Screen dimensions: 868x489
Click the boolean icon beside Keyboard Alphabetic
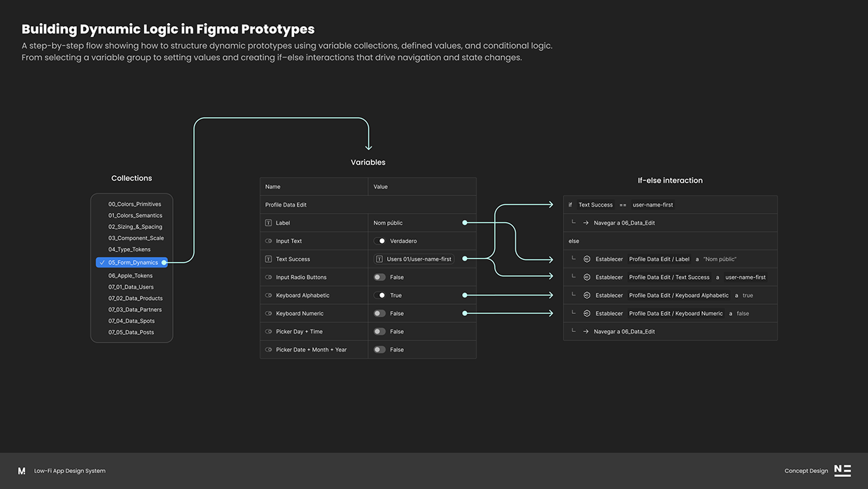[268, 296]
